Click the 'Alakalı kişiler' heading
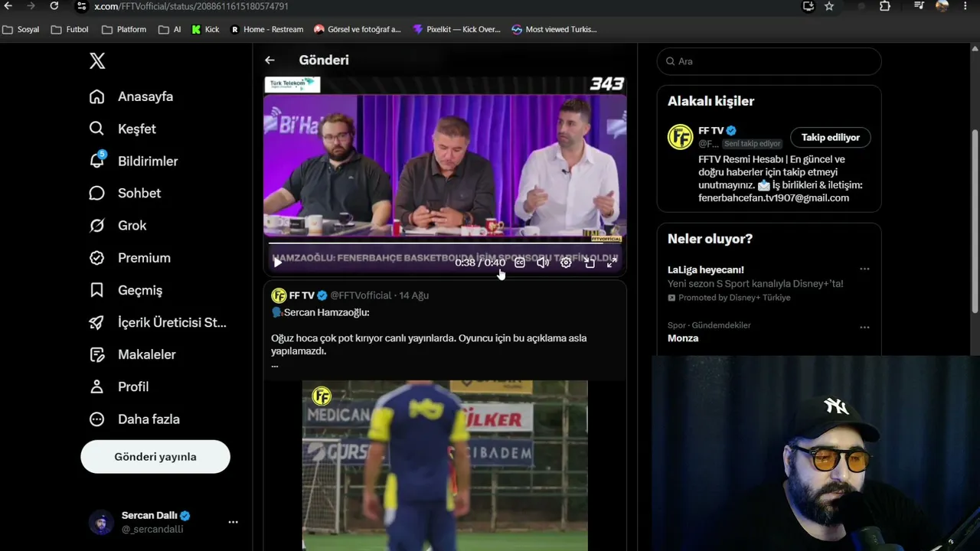980x551 pixels. point(710,101)
